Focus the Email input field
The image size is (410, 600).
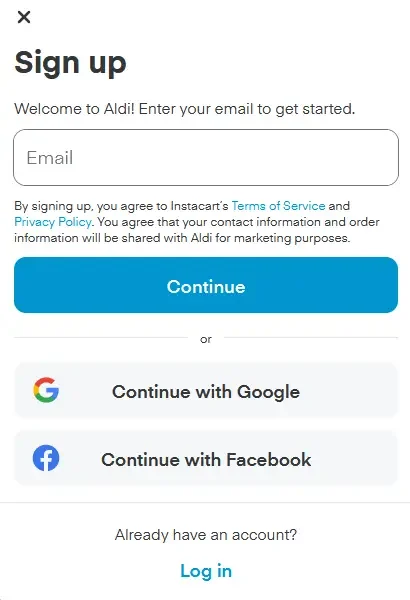(x=206, y=158)
